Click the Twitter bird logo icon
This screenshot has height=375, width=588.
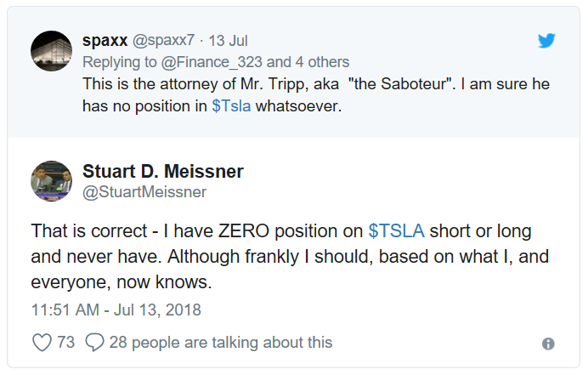pyautogui.click(x=546, y=41)
